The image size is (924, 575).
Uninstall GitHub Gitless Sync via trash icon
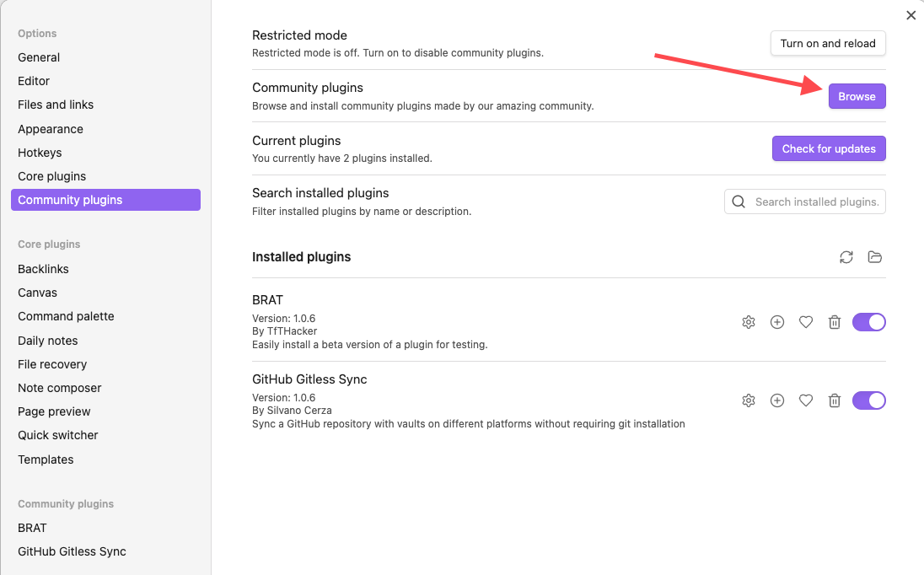[835, 400]
